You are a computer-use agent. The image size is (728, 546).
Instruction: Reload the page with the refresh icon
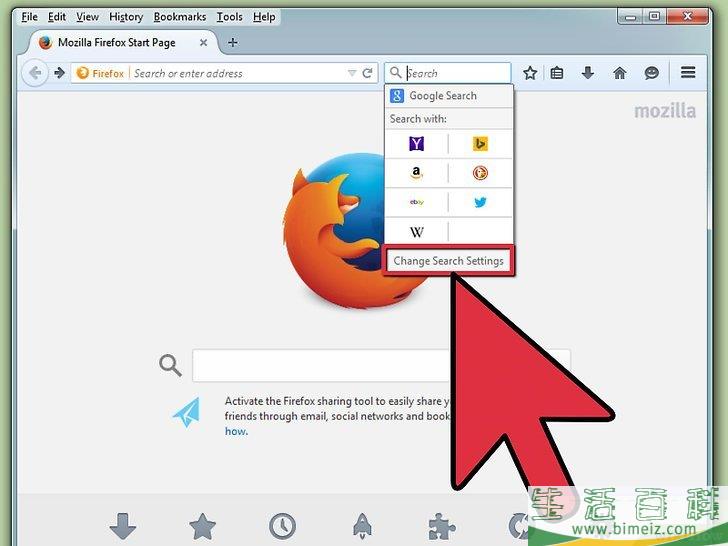point(367,73)
